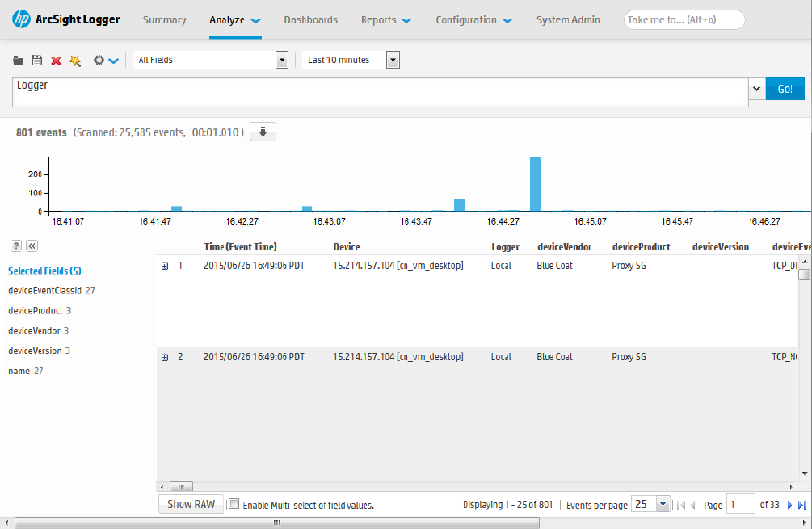This screenshot has height=529, width=812.
Task: Click the deviceProduct column header
Action: pos(641,247)
